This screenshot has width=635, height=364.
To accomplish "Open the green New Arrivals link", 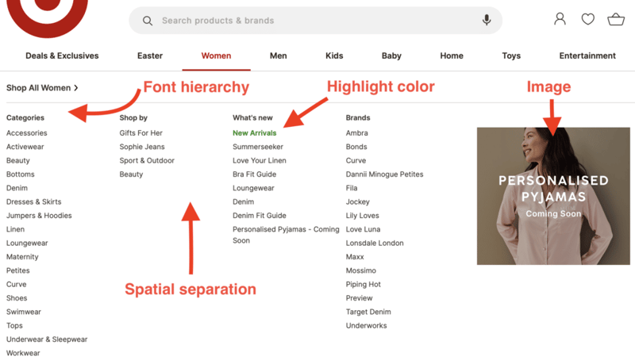I will (x=254, y=133).
